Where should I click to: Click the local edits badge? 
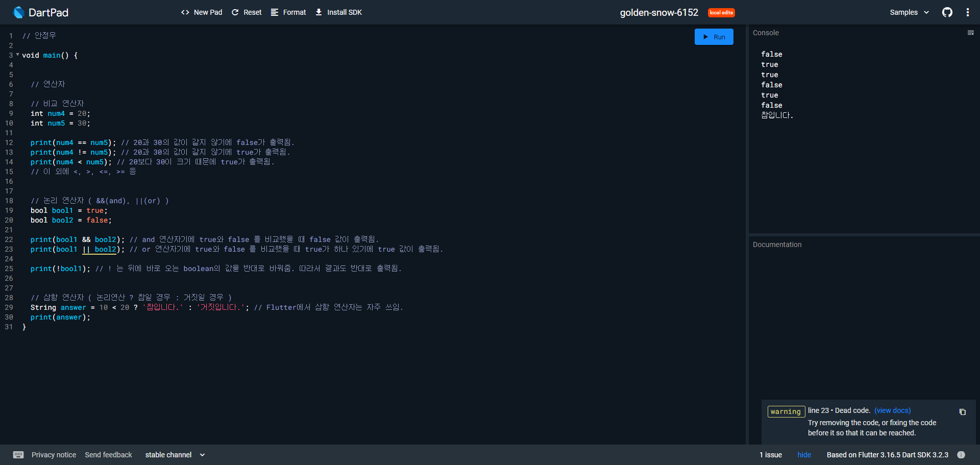[x=721, y=13]
